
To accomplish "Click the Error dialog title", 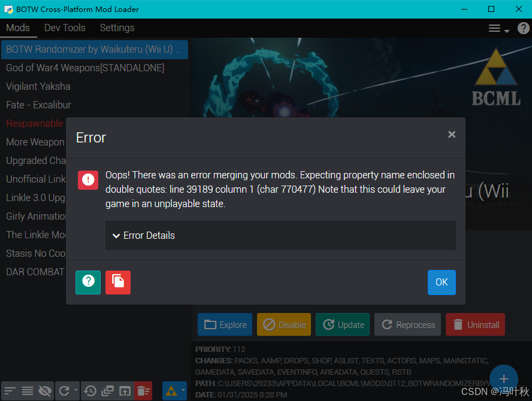I will point(91,138).
